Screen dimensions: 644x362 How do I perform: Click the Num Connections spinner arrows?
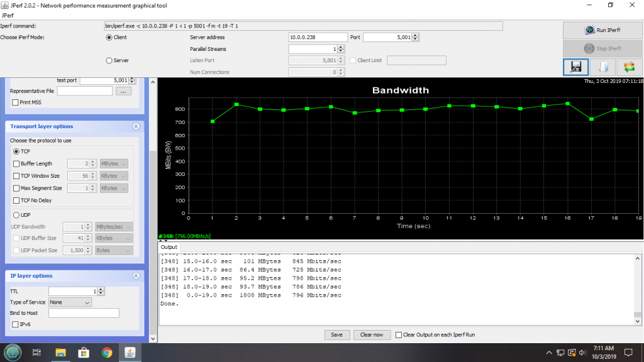340,72
